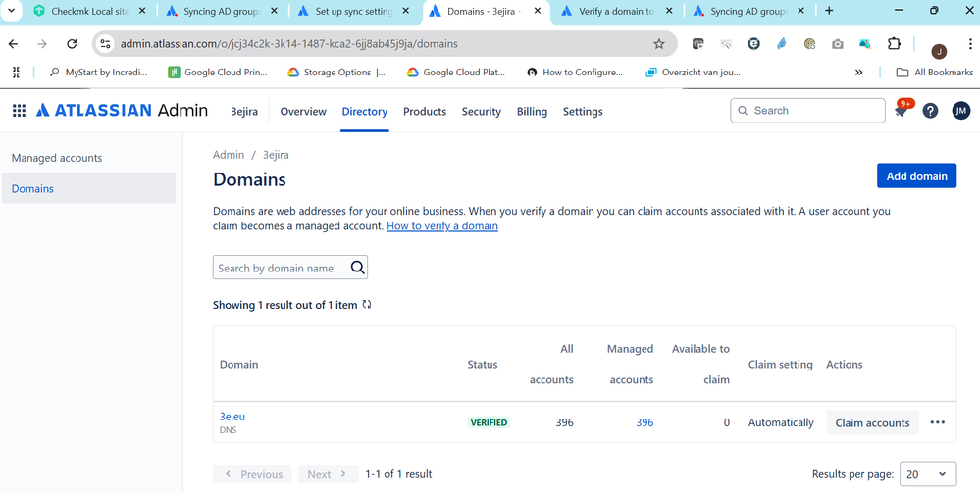The image size is (980, 493).
Task: Close the Set up sync settings tab
Action: point(406,11)
